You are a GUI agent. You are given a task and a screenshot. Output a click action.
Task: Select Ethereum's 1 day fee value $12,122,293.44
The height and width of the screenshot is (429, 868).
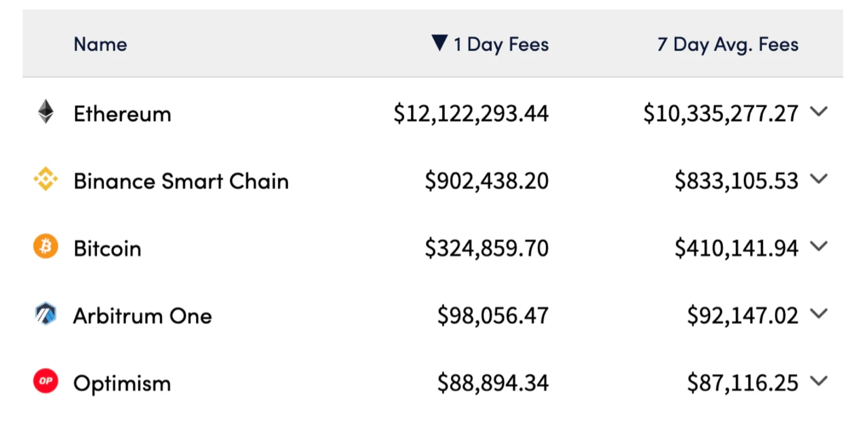471,114
